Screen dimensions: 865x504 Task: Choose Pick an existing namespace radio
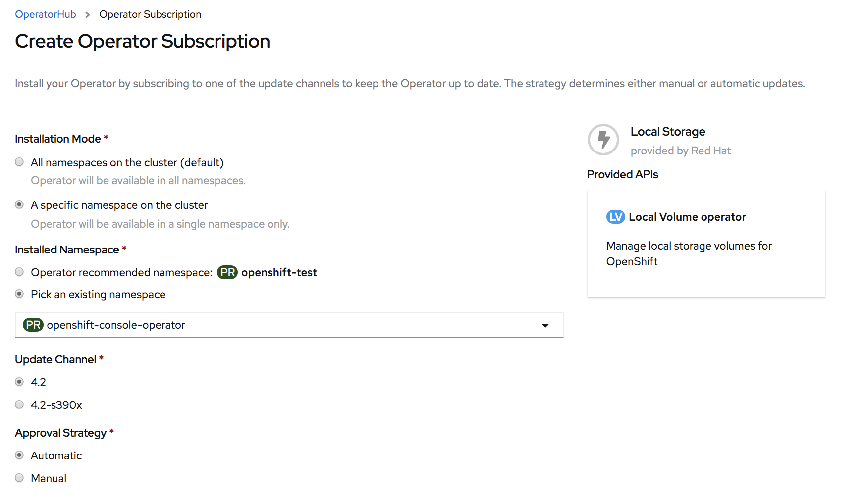click(19, 294)
